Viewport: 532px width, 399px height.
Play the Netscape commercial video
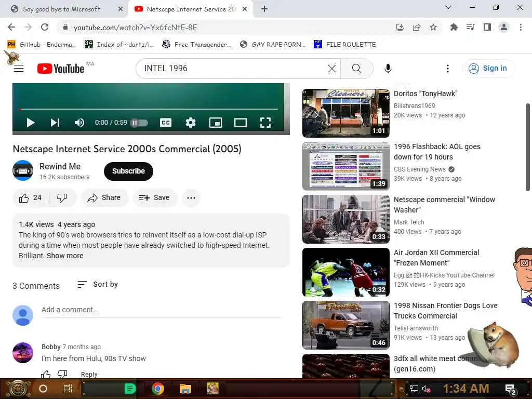[31, 123]
